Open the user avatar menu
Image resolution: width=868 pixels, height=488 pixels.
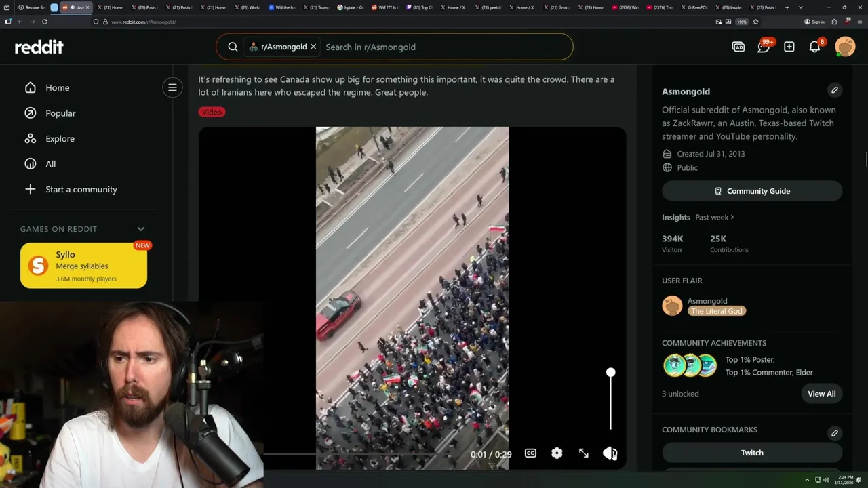pyautogui.click(x=845, y=46)
